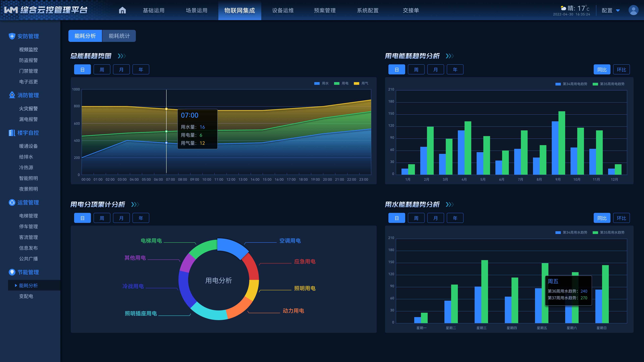Click the 楼宇自控 building icon
The height and width of the screenshot is (362, 644).
pyautogui.click(x=12, y=133)
